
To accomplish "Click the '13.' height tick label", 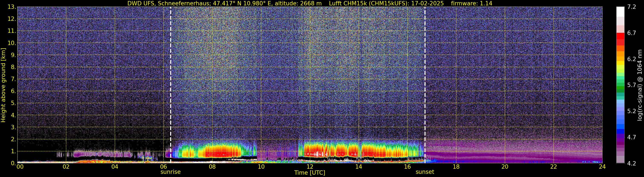I will pos(12,7).
